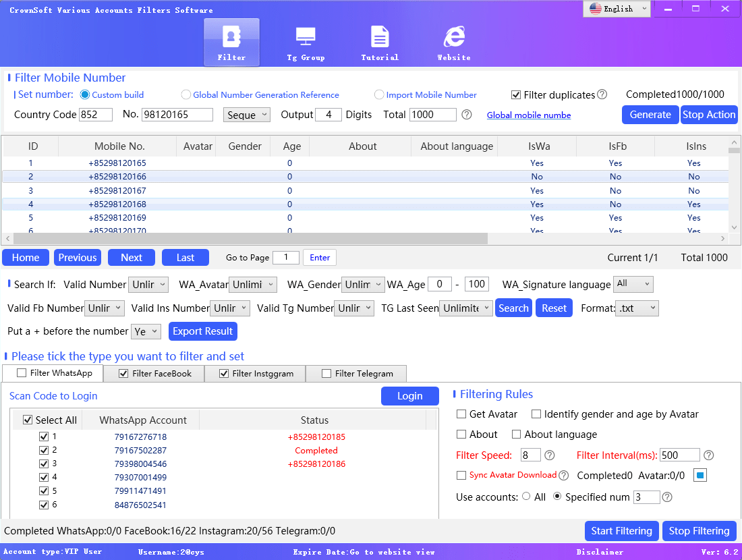The image size is (742, 560).
Task: Click the help icon next to Filter duplicates
Action: point(602,94)
